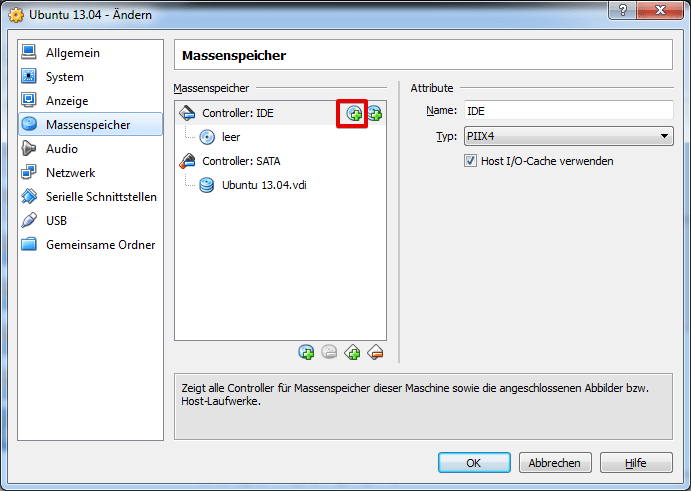Select the Ubuntu 13.04.vdi disk
Viewport: 691px width, 491px height.
pos(264,185)
